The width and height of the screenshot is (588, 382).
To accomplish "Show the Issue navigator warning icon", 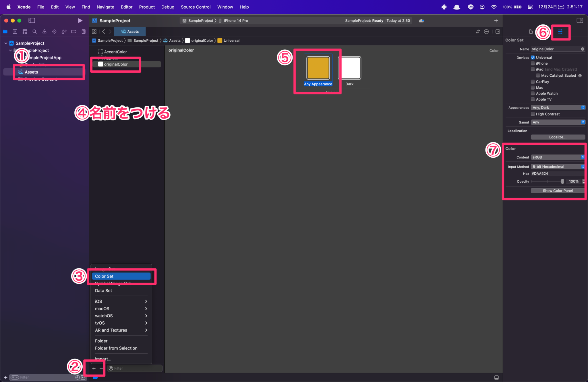I will pyautogui.click(x=45, y=32).
